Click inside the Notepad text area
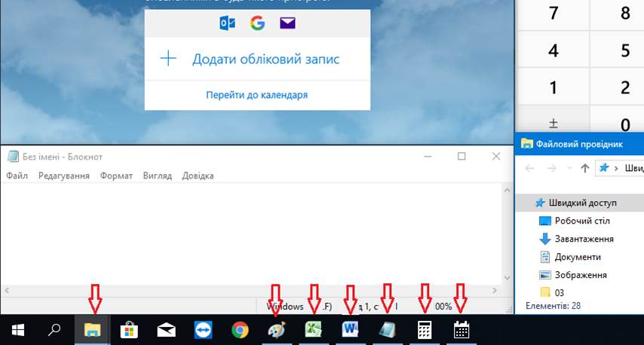The width and height of the screenshot is (644, 345). [x=250, y=234]
